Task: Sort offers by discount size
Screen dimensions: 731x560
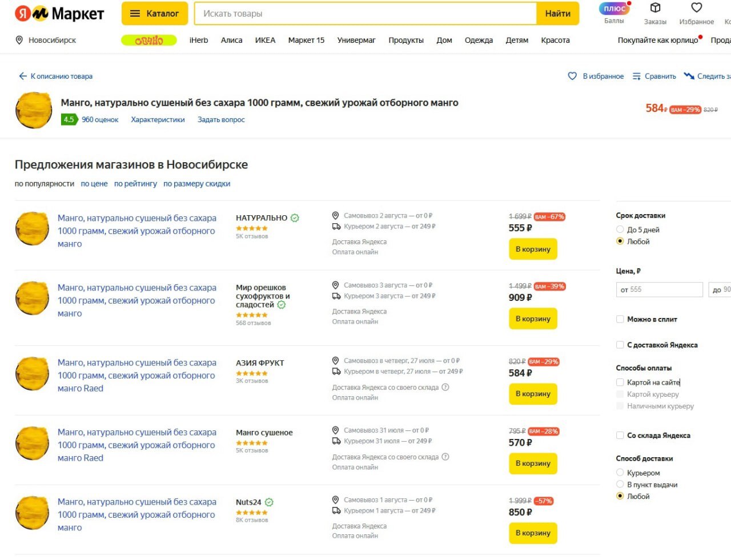Action: pos(196,184)
